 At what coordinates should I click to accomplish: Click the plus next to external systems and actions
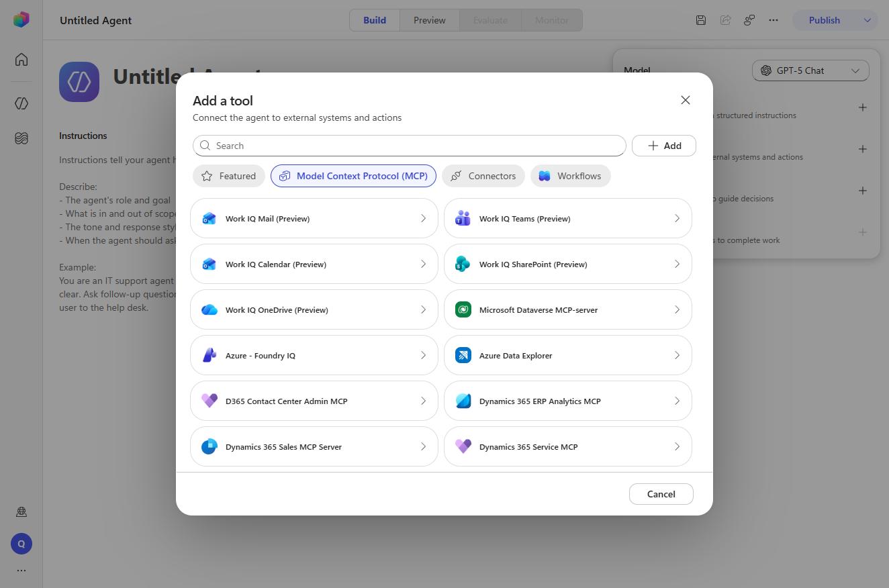pos(863,149)
